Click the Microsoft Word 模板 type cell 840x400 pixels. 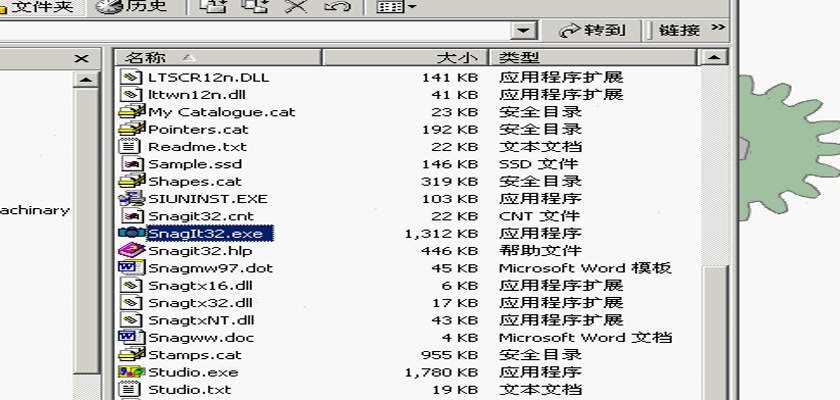tap(585, 268)
